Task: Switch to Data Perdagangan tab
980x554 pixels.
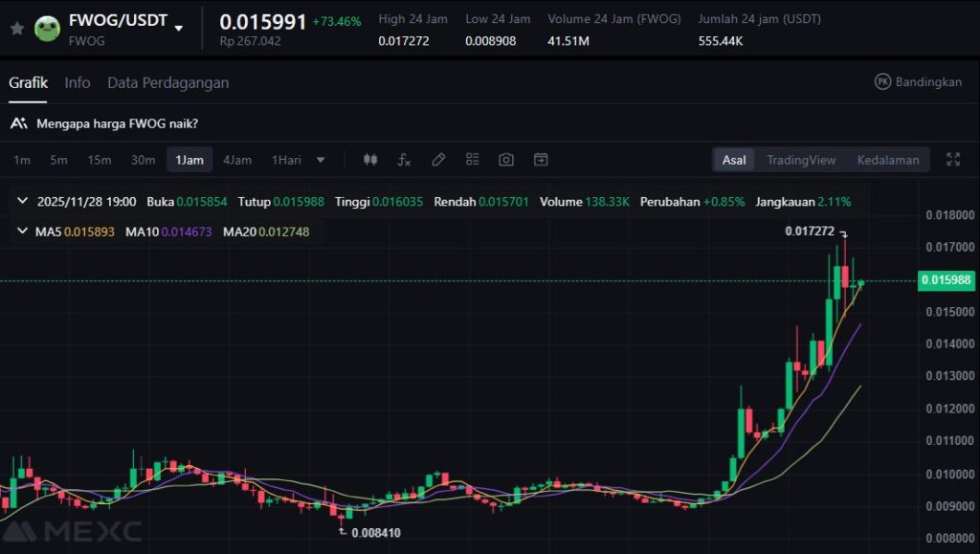Action: (x=167, y=83)
